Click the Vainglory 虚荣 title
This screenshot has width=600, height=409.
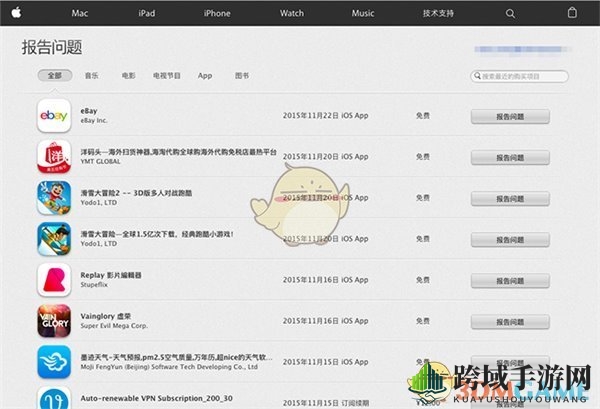coord(106,316)
